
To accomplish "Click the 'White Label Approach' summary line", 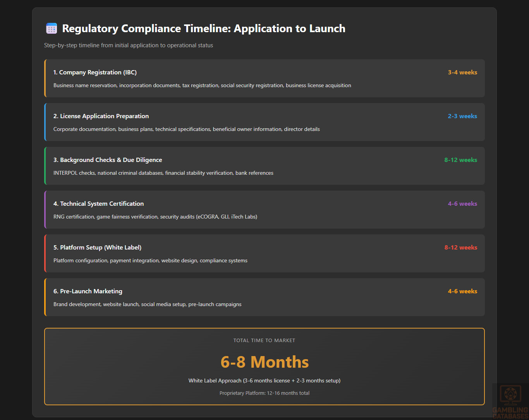I will [x=264, y=380].
